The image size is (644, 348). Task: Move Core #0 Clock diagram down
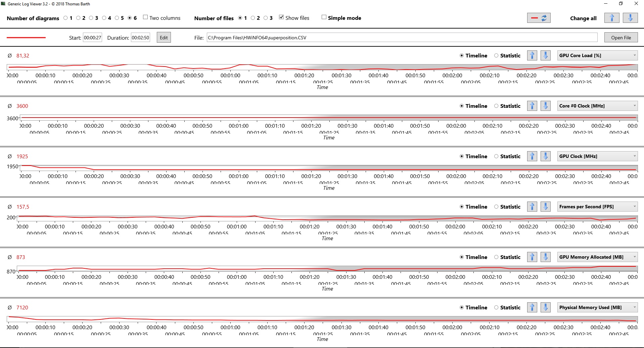[546, 106]
